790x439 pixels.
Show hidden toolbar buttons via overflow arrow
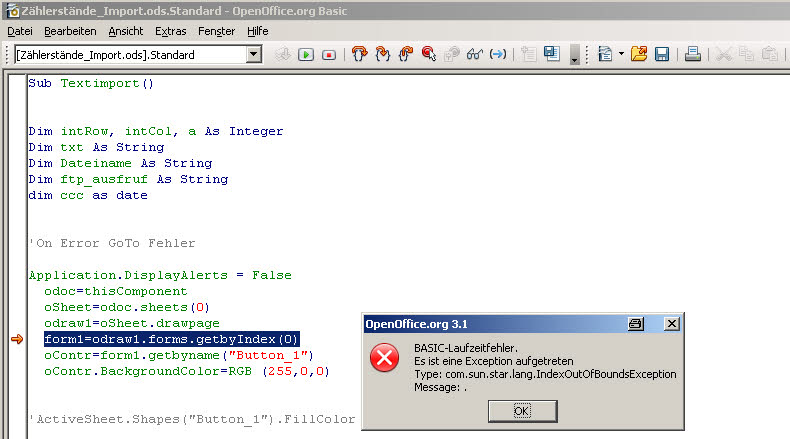[574, 58]
